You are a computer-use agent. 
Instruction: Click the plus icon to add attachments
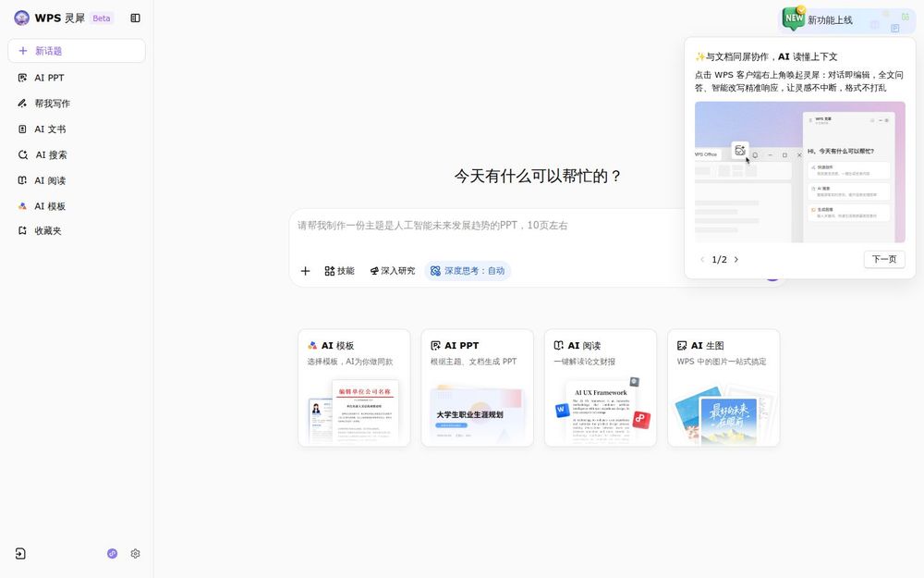tap(305, 270)
